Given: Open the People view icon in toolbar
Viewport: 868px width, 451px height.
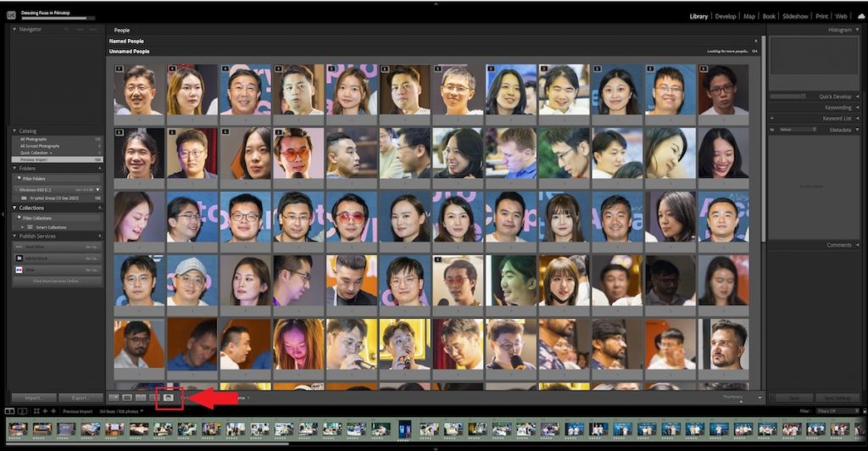Looking at the screenshot, I should (169, 398).
